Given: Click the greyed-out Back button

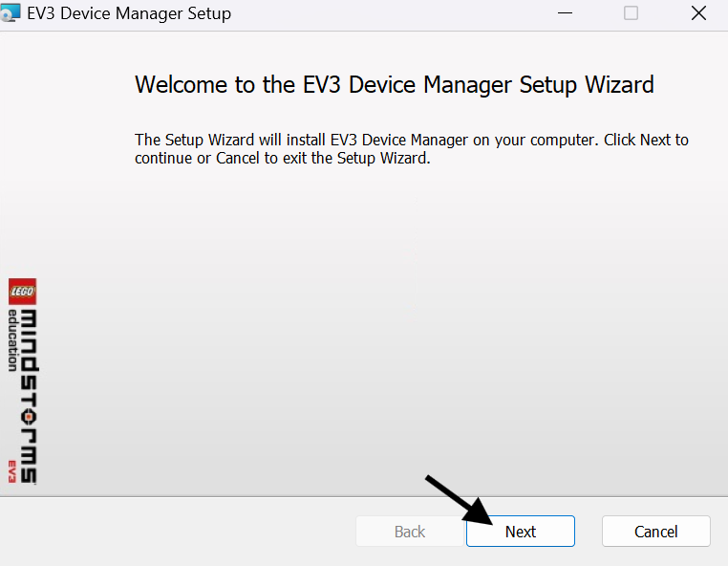Looking at the screenshot, I should click(x=410, y=532).
